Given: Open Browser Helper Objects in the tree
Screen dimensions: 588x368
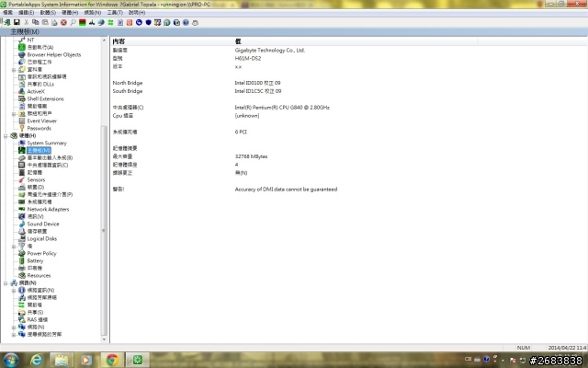Looking at the screenshot, I should pyautogui.click(x=54, y=55).
